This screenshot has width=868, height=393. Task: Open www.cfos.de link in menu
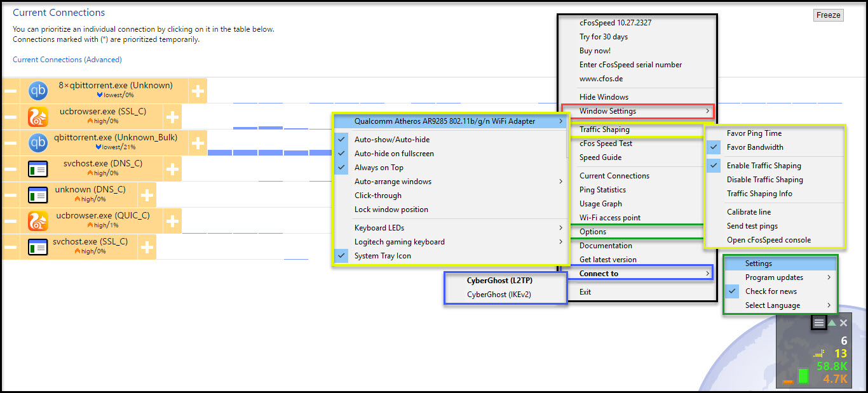tap(635, 79)
